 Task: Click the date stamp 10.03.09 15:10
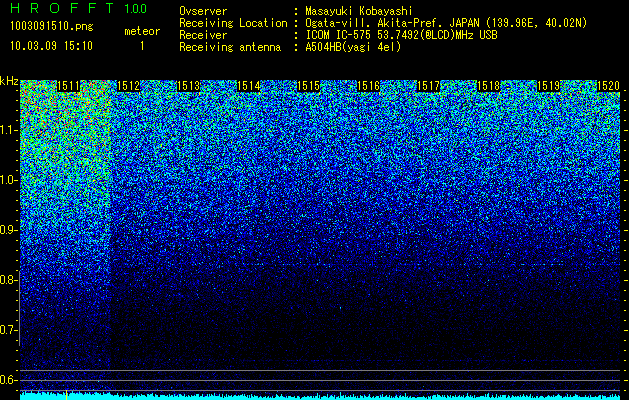pyautogui.click(x=51, y=46)
